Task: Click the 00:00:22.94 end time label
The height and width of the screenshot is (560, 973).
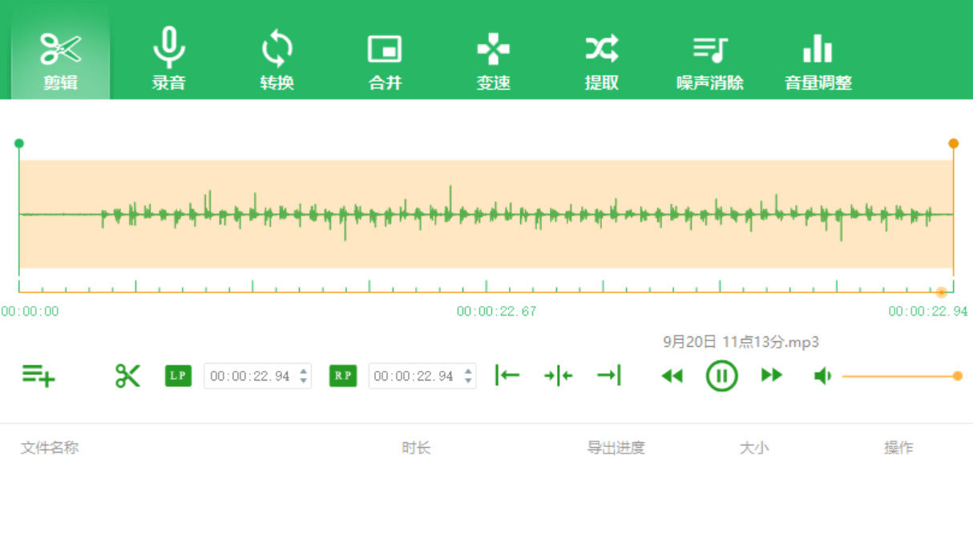Action: [928, 312]
